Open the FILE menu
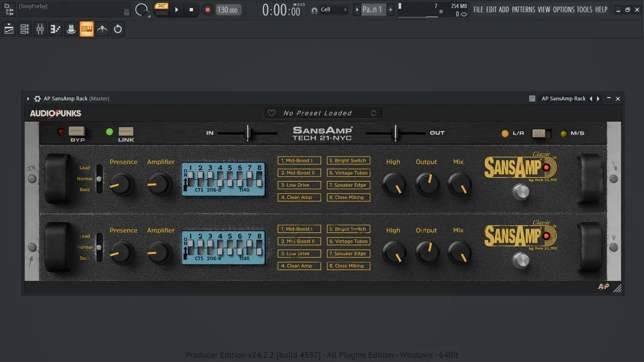Screen dimensions: 644x362 tap(479, 9)
